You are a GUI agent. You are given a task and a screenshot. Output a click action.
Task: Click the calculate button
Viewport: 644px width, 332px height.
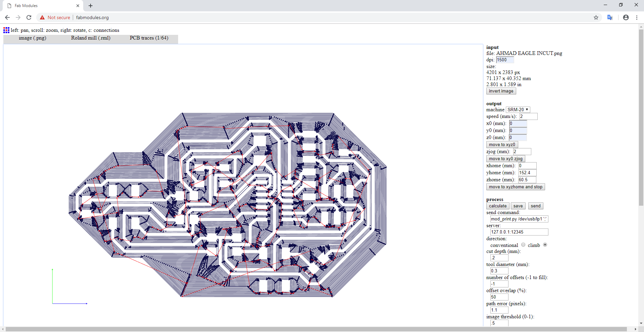(x=498, y=206)
